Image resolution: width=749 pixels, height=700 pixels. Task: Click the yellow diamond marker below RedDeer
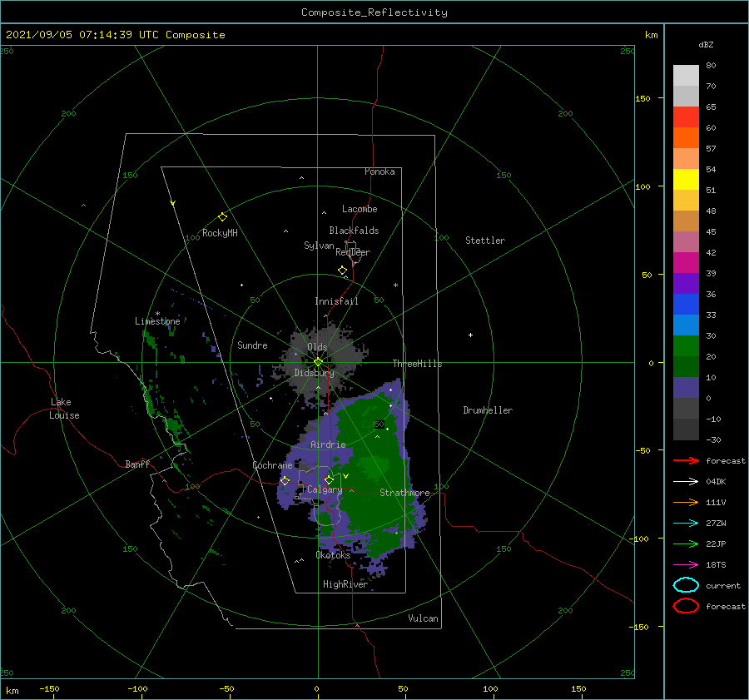(x=343, y=271)
